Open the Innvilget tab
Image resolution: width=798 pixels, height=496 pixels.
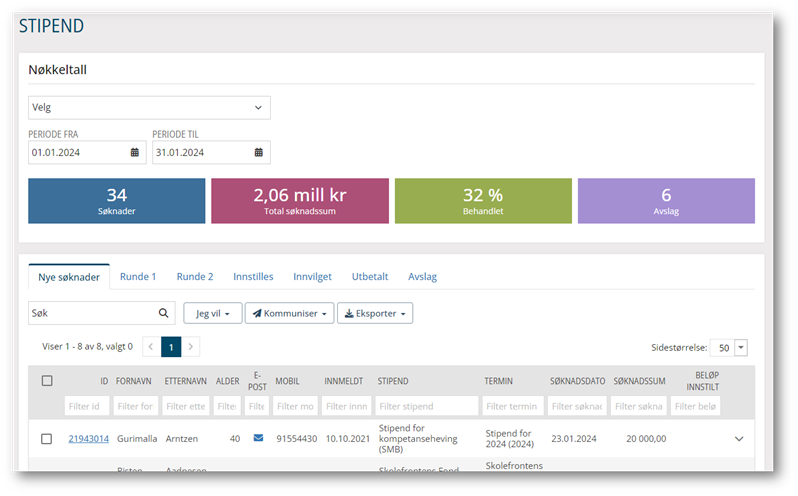click(x=312, y=277)
